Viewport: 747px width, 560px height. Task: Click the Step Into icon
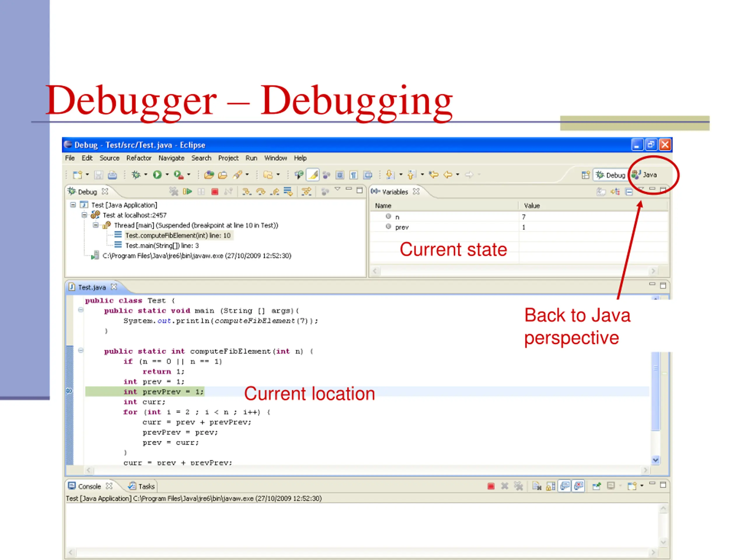click(247, 192)
